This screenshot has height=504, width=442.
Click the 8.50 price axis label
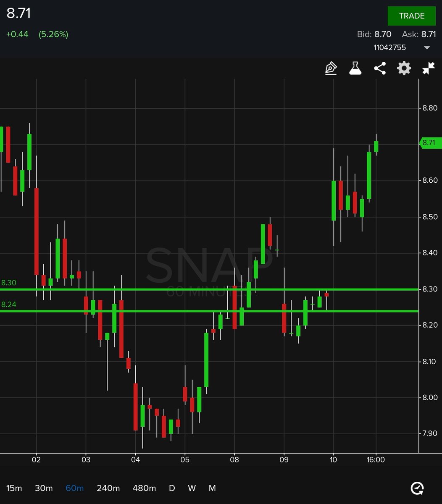click(x=430, y=217)
